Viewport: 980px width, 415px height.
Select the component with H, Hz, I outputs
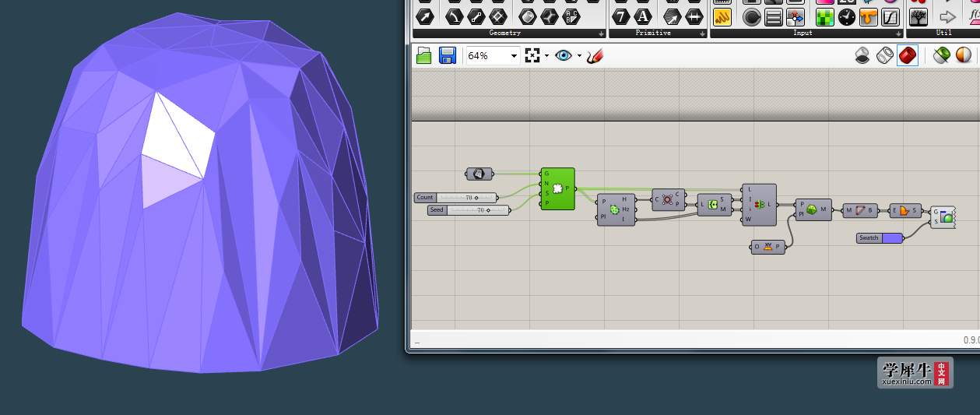(x=616, y=209)
